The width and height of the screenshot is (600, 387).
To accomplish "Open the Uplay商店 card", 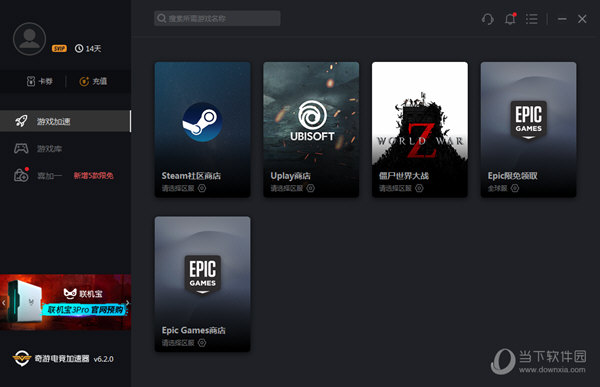I will 311,129.
